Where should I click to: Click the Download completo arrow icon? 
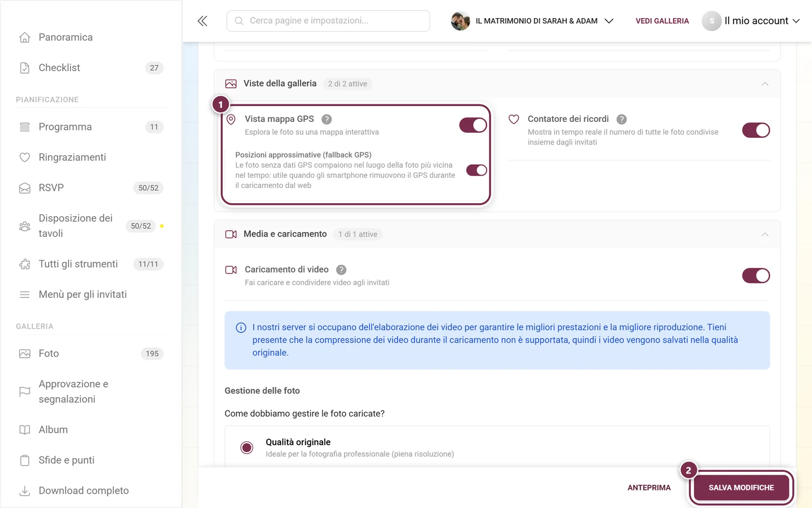[x=25, y=491]
